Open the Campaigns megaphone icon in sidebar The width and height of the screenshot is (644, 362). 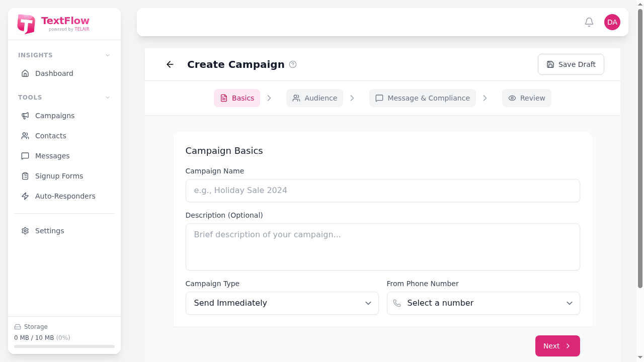25,116
